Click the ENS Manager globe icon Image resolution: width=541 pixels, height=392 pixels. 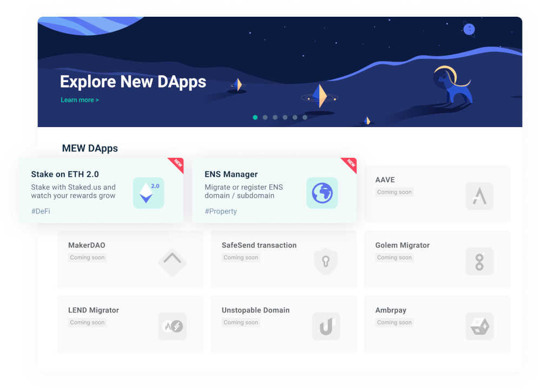click(x=322, y=193)
